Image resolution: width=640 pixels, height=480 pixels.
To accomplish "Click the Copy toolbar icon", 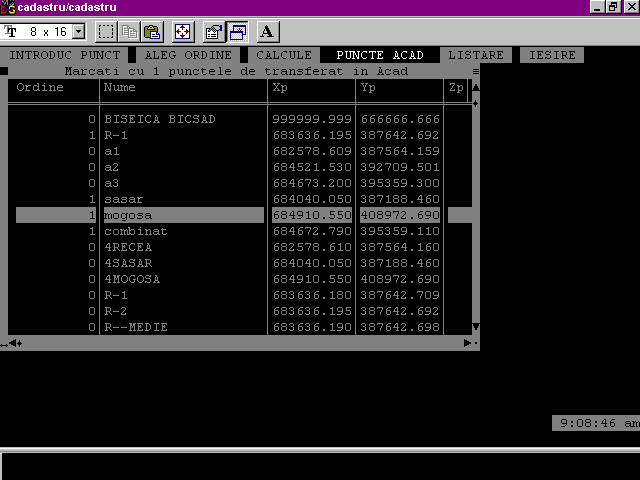I will coord(129,31).
